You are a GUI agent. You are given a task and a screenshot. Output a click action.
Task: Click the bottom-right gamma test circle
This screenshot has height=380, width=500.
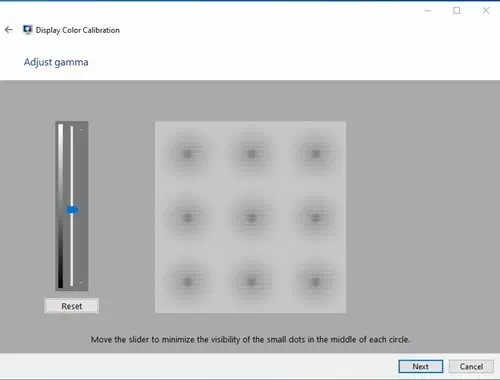tap(315, 282)
